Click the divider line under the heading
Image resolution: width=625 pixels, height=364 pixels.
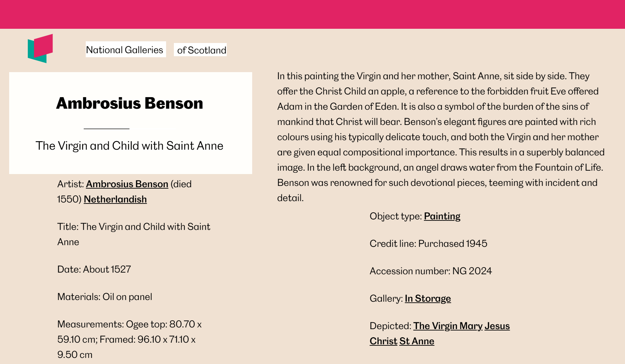click(x=106, y=129)
